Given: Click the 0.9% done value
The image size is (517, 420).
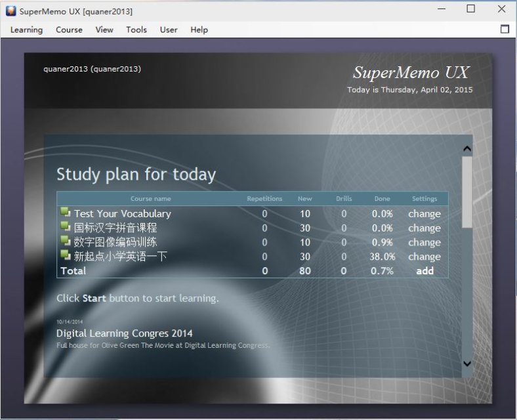Looking at the screenshot, I should click(x=382, y=242).
